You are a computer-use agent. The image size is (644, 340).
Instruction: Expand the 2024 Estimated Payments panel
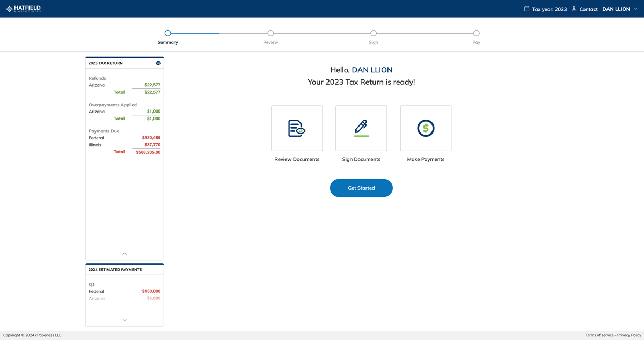click(125, 319)
